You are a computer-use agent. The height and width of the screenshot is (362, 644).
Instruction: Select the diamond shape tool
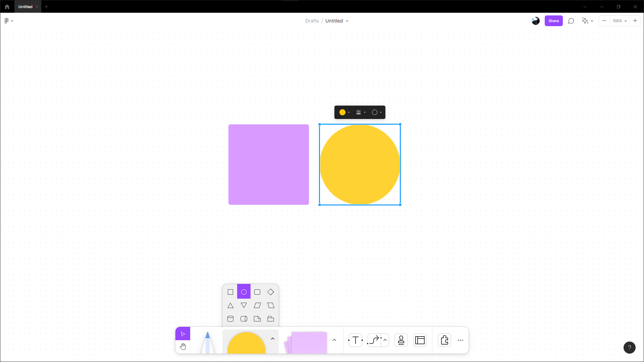pyautogui.click(x=271, y=292)
